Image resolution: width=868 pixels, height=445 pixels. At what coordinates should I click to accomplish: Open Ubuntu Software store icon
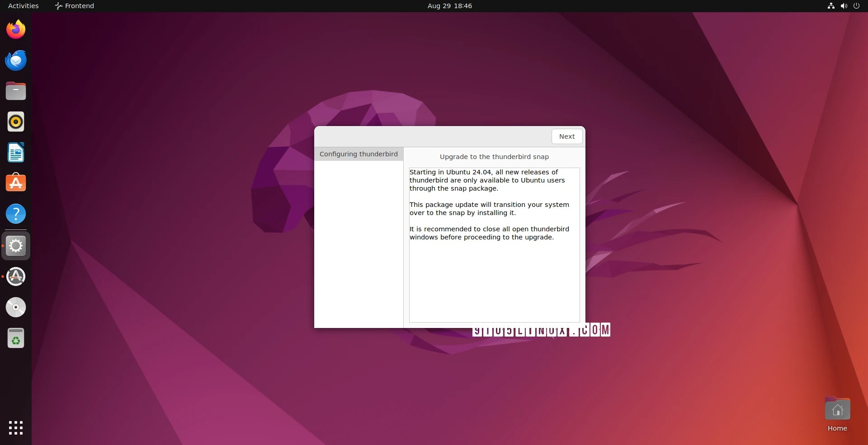point(16,183)
